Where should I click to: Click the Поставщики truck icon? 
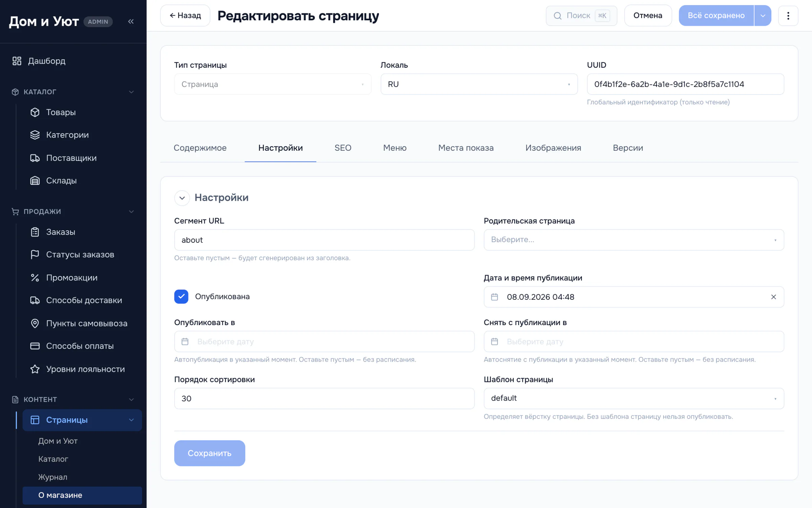pyautogui.click(x=35, y=158)
